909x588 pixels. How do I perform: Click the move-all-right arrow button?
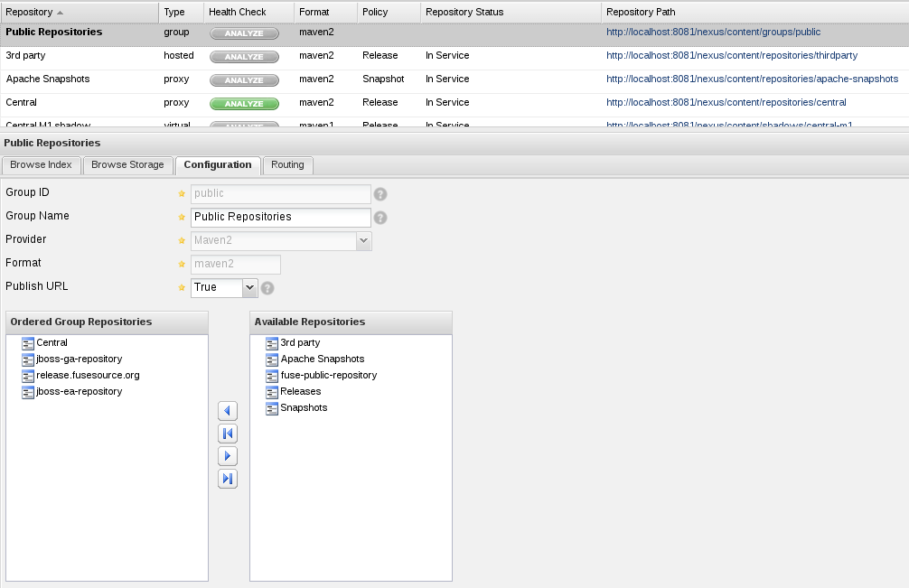[228, 479]
